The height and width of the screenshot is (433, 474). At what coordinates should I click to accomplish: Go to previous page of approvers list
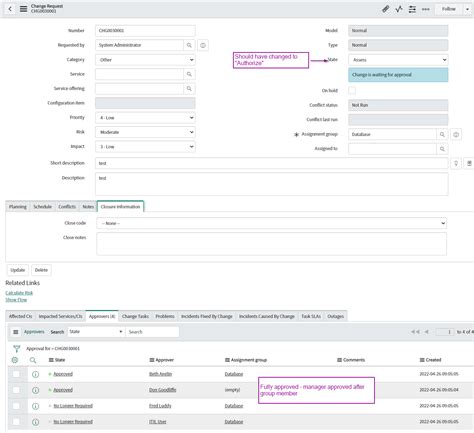pos(426,332)
